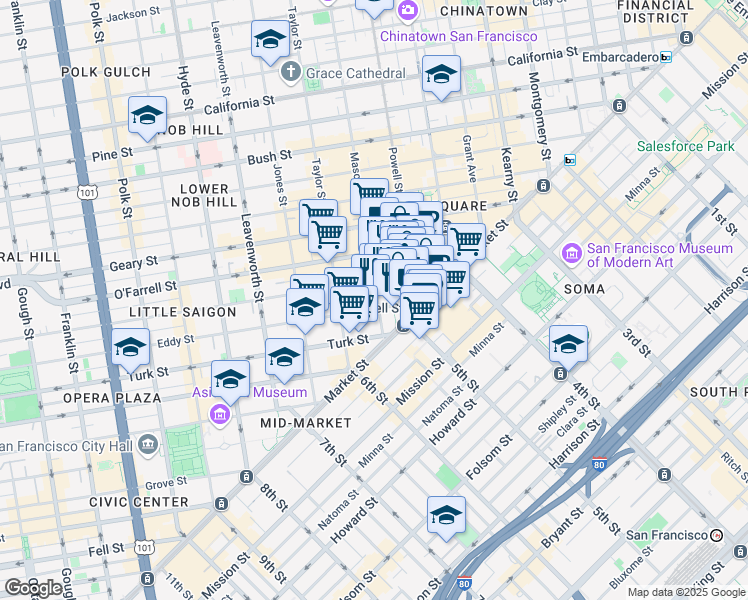Click the school marker at Franklin and Eddy St

click(x=131, y=348)
